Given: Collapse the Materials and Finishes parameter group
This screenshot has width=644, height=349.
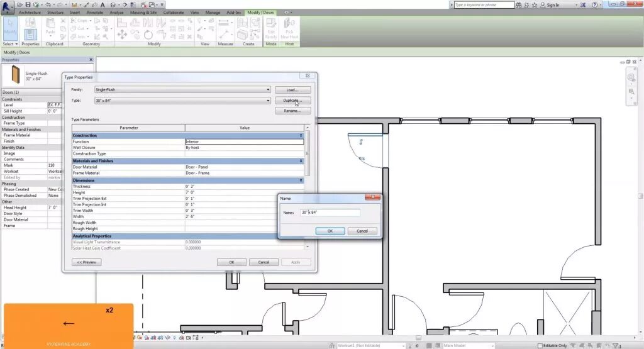Looking at the screenshot, I should pos(301,161).
